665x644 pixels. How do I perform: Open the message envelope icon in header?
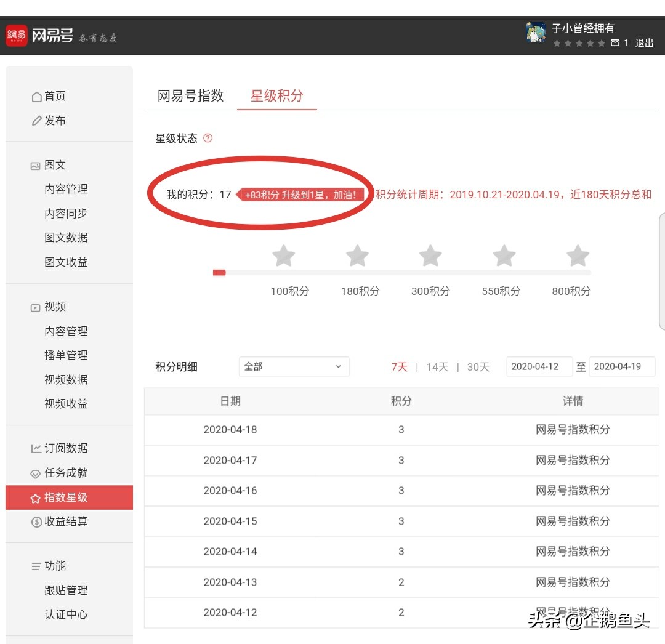[615, 43]
